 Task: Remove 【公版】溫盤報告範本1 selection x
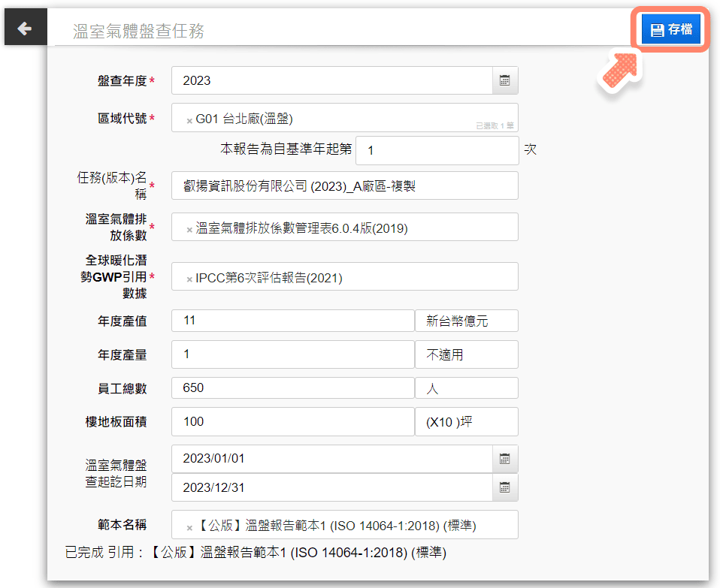[x=189, y=527]
